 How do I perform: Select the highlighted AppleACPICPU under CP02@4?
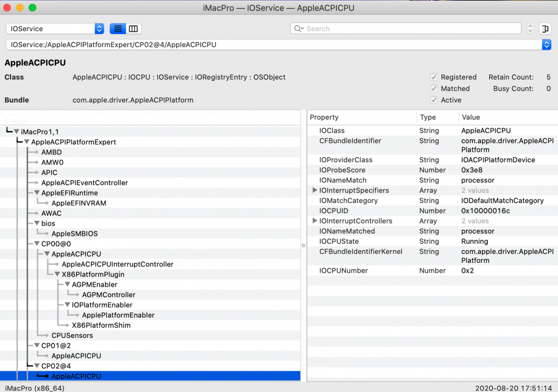(150, 376)
